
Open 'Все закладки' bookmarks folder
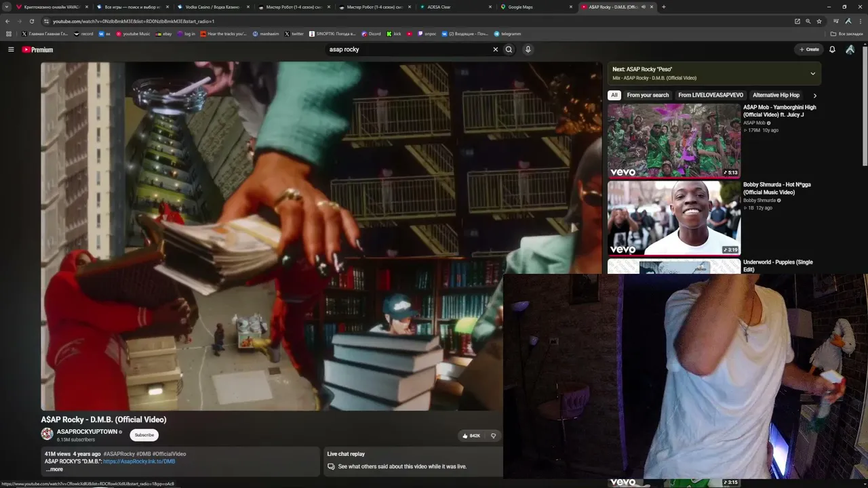(848, 34)
